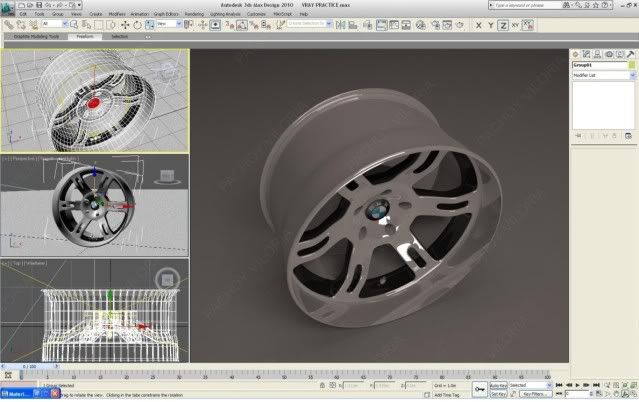Open the Render Setup dialog icon
The image size is (639, 402).
click(435, 25)
